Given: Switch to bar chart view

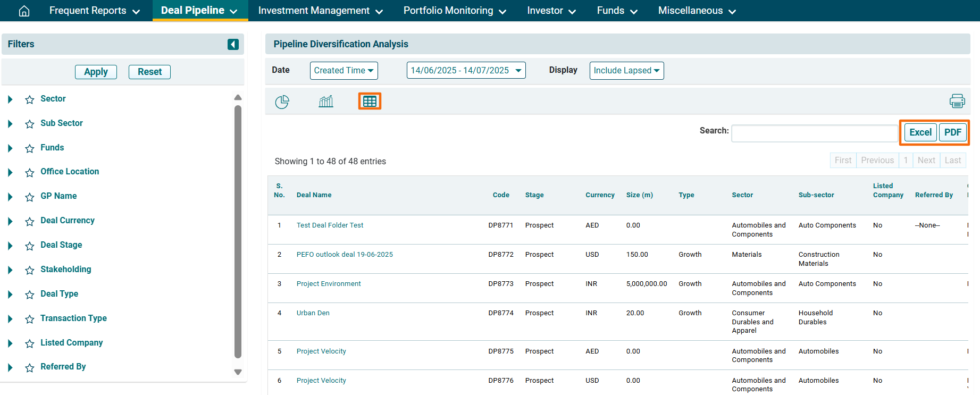Looking at the screenshot, I should [x=326, y=102].
